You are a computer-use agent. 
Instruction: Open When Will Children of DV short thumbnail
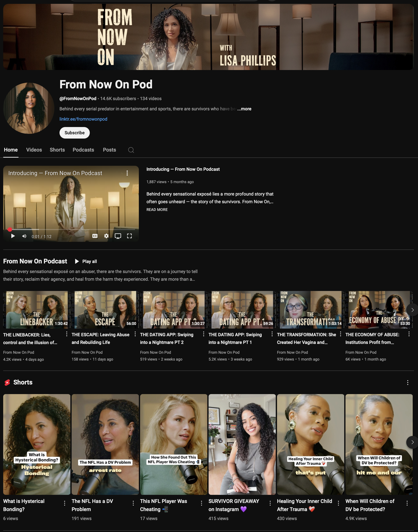pyautogui.click(x=379, y=444)
